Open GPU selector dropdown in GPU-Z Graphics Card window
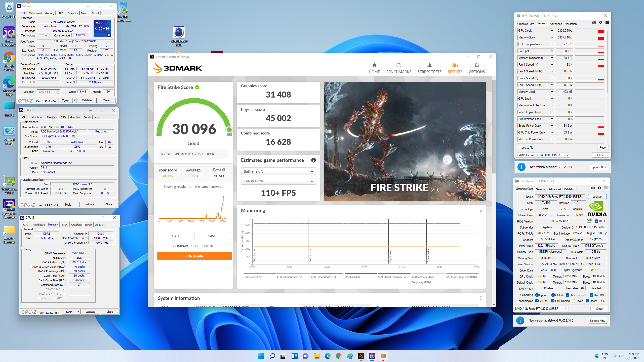The width and height of the screenshot is (644, 362). click(x=541, y=309)
